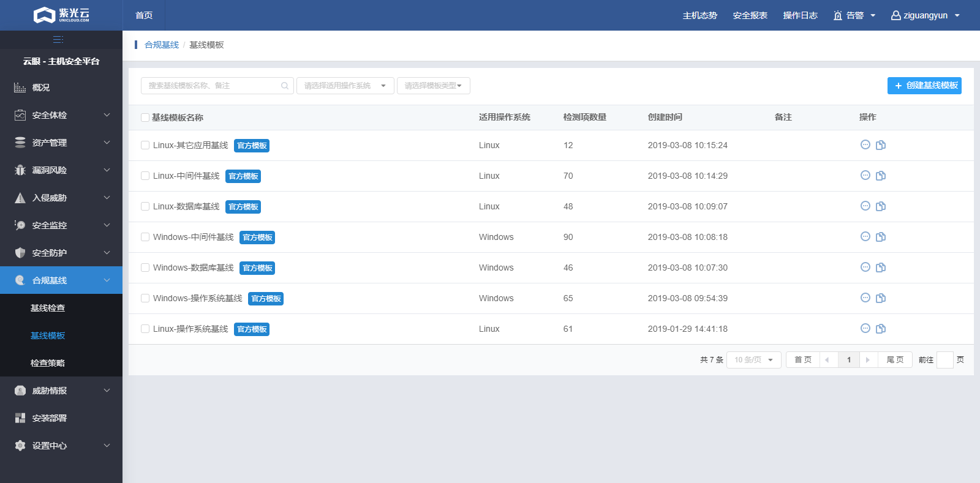The width and height of the screenshot is (980, 483).
Task: Click the 合规基线 breadcrumb link
Action: click(x=162, y=45)
